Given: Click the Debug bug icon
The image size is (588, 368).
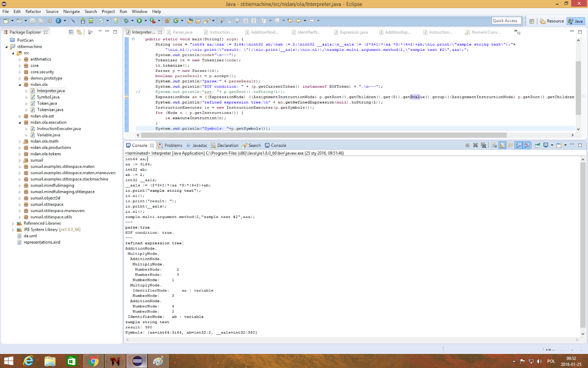Looking at the screenshot, I should (x=126, y=21).
